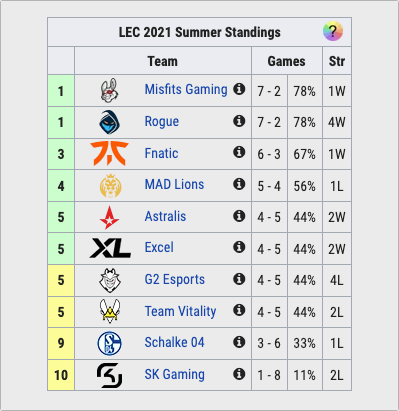This screenshot has width=399, height=411.
Task: Click info icon beside SK Gaming
Action: [239, 374]
